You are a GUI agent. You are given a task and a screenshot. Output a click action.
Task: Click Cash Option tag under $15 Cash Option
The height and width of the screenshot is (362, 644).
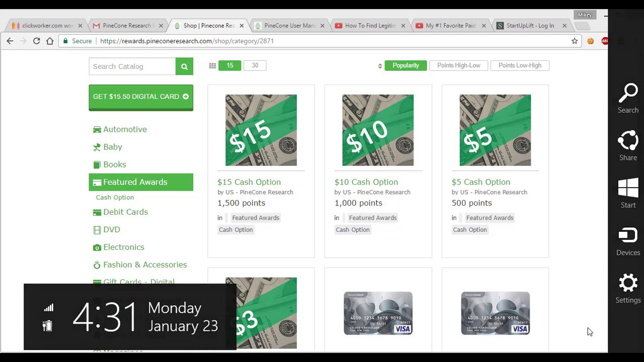pos(235,230)
